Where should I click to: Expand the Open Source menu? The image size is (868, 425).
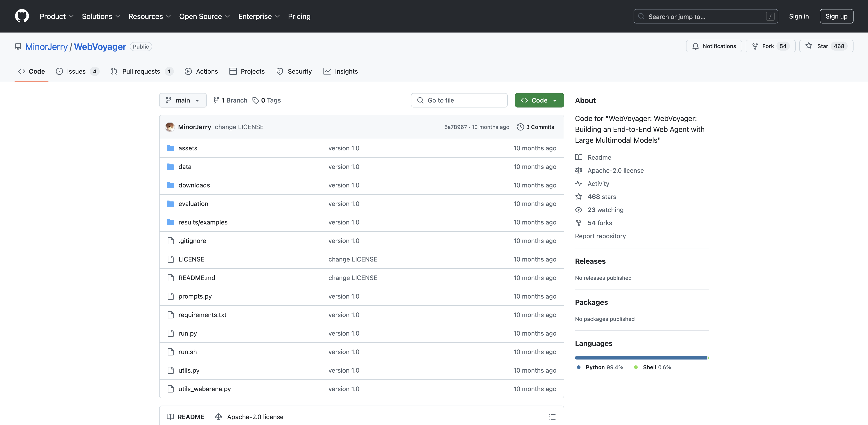point(204,16)
